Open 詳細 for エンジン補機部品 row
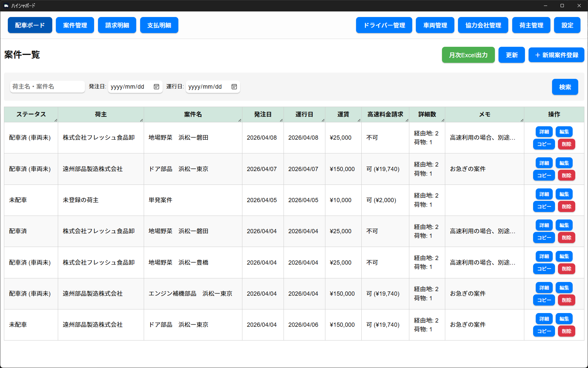 pos(544,288)
